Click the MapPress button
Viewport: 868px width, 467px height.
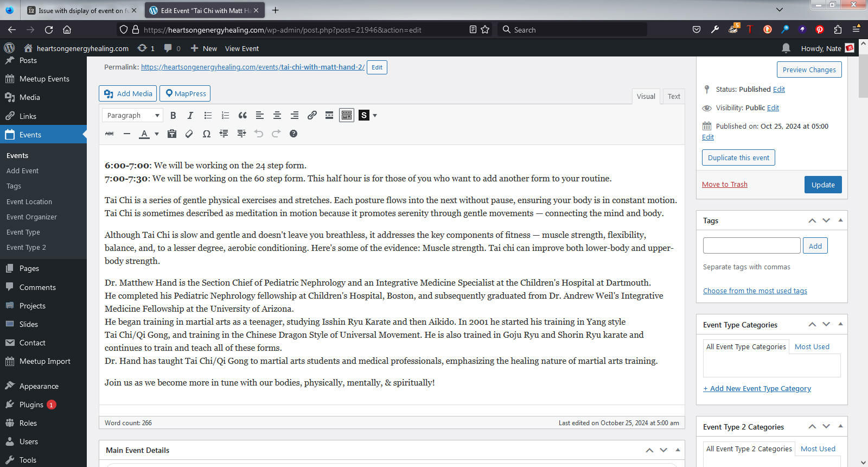[185, 93]
